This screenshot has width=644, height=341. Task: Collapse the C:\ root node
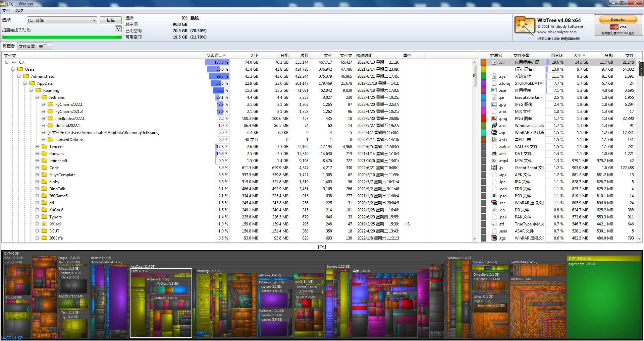click(7, 62)
